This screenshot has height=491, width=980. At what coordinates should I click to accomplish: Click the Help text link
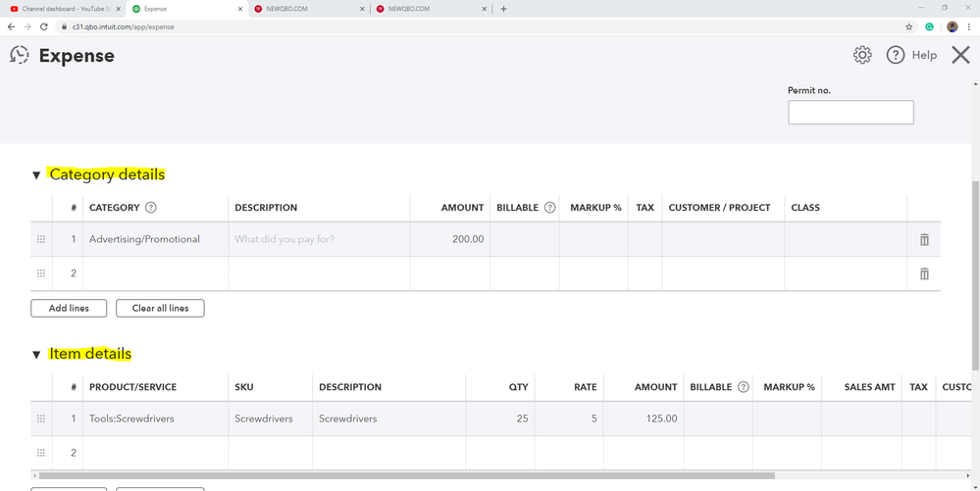tap(924, 55)
